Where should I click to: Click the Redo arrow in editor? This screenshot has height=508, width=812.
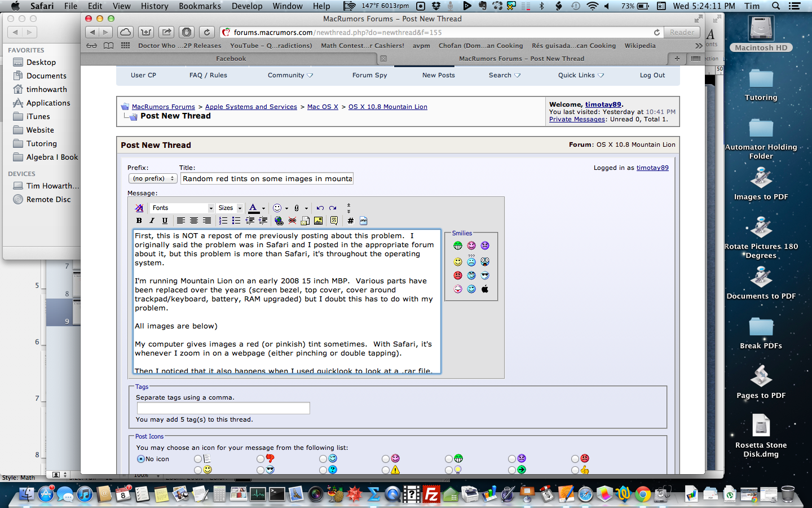click(333, 208)
